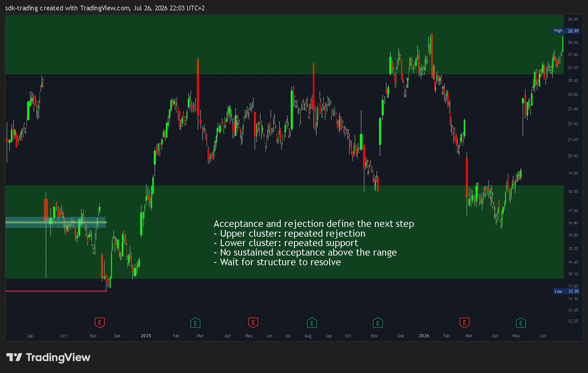The width and height of the screenshot is (588, 373).
Task: Click the 23.00 price axis label
Action: (x=573, y=109)
